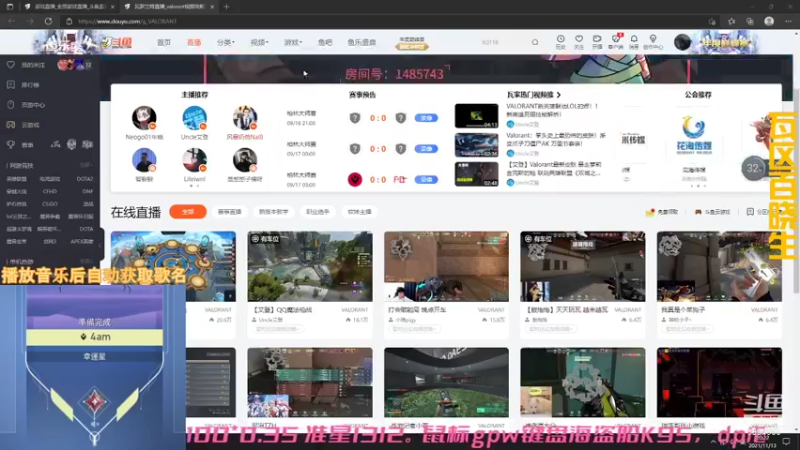The width and height of the screenshot is (800, 450).
Task: Expand 瓦家热门视频 chevron arrow
Action: click(559, 95)
